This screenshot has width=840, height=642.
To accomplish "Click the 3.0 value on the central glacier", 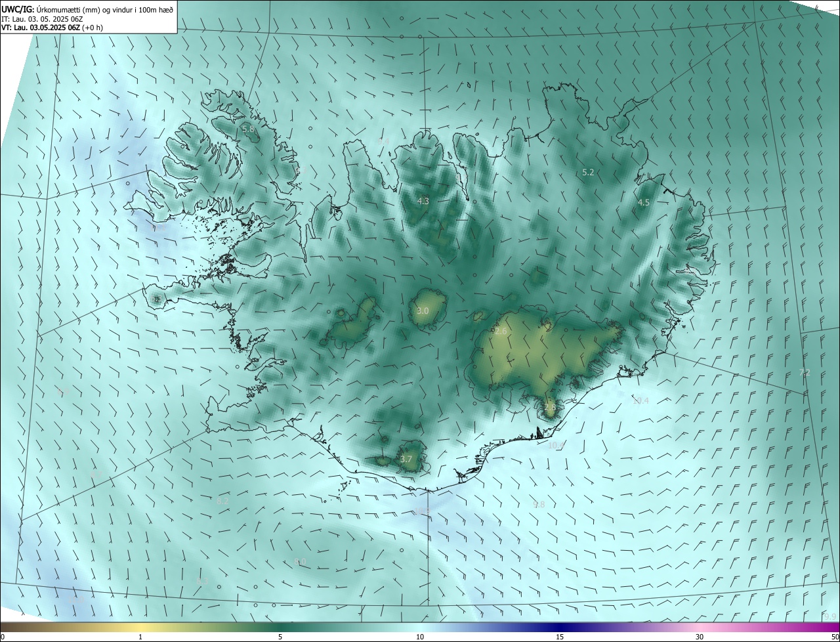I will 423,310.
